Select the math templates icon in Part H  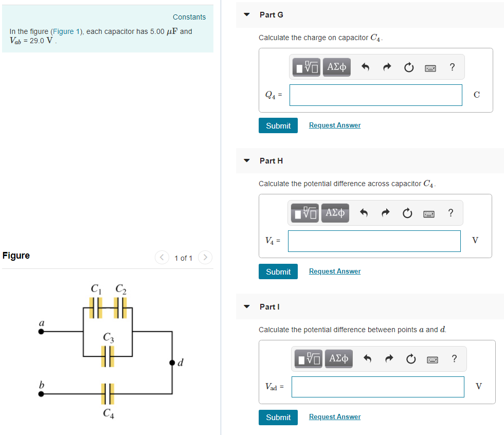[x=304, y=212]
